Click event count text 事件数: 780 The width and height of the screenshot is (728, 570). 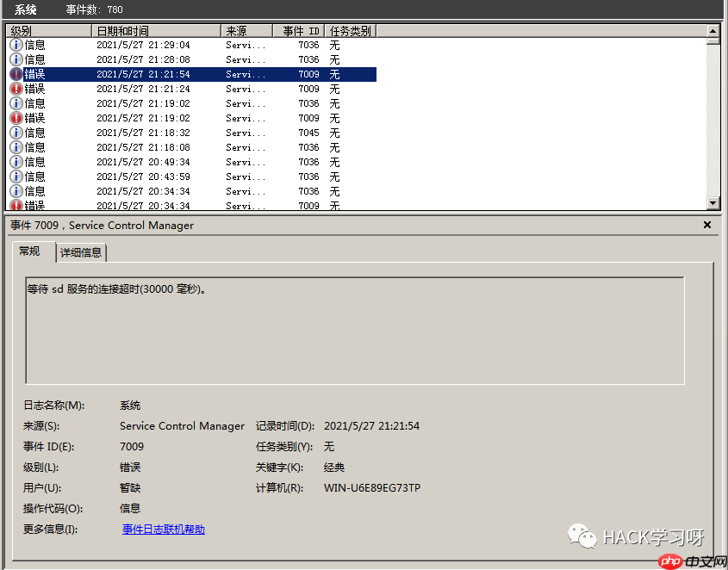94,9
